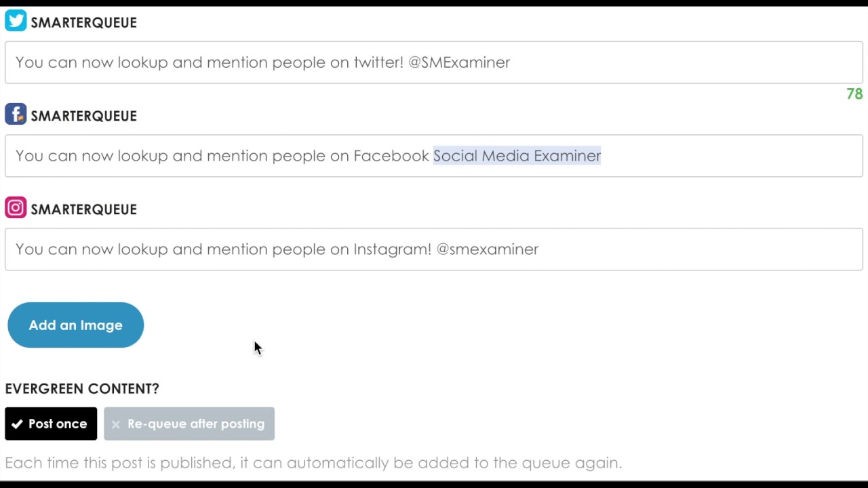Click the checkmark icon on Post once
The height and width of the screenshot is (488, 868).
17,424
